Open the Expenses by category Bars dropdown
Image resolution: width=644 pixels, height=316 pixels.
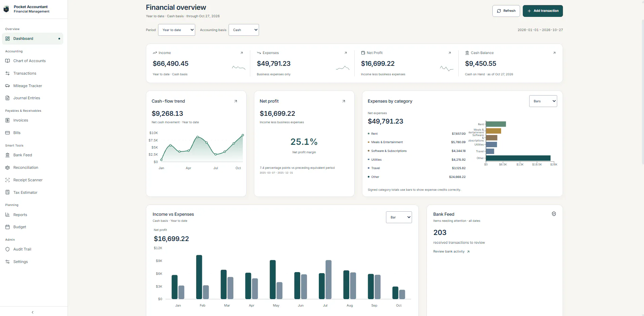coord(543,101)
